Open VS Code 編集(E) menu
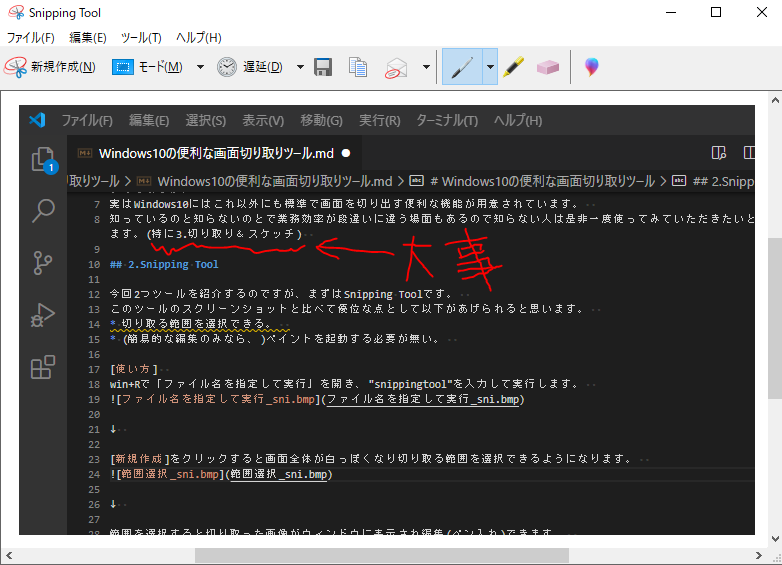 (x=149, y=121)
